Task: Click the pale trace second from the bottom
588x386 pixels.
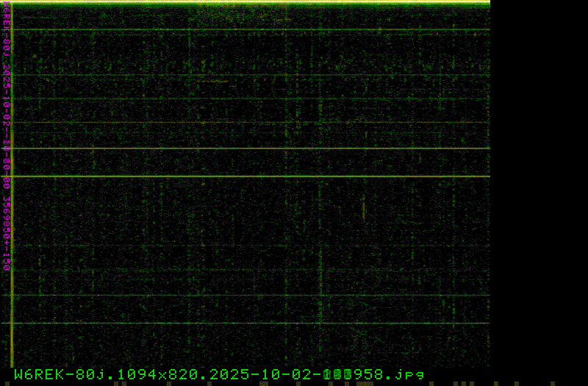Action: pyautogui.click(x=250, y=296)
